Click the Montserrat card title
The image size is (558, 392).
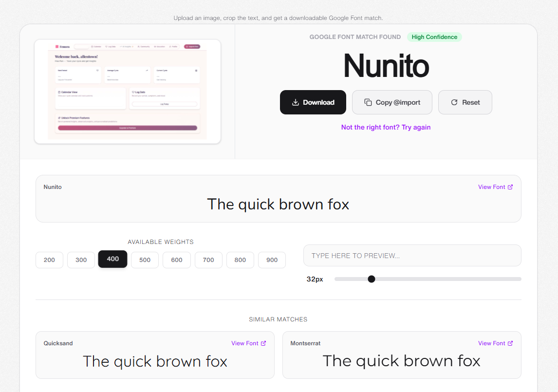tap(305, 343)
